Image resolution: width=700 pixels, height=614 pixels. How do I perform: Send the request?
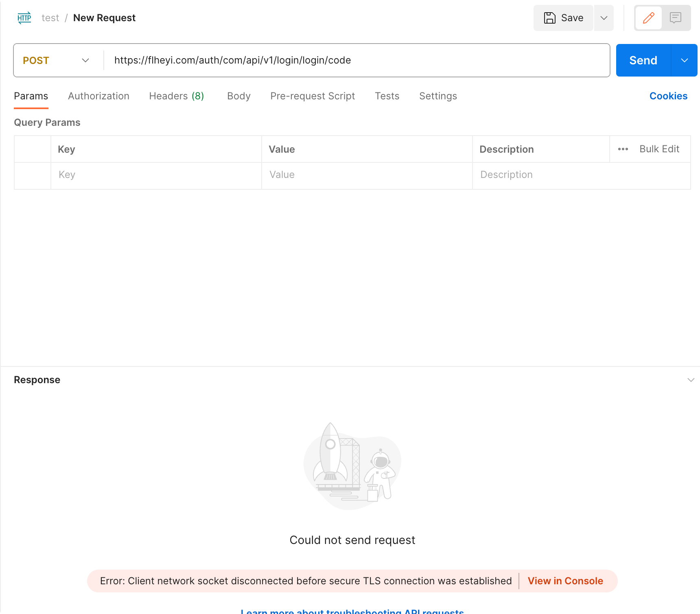pyautogui.click(x=643, y=60)
